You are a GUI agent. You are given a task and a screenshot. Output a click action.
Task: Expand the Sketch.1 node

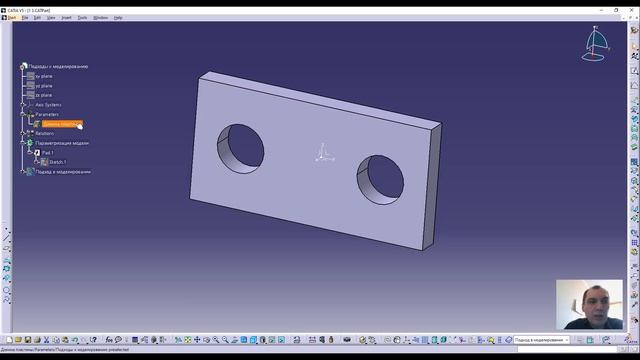(x=37, y=162)
